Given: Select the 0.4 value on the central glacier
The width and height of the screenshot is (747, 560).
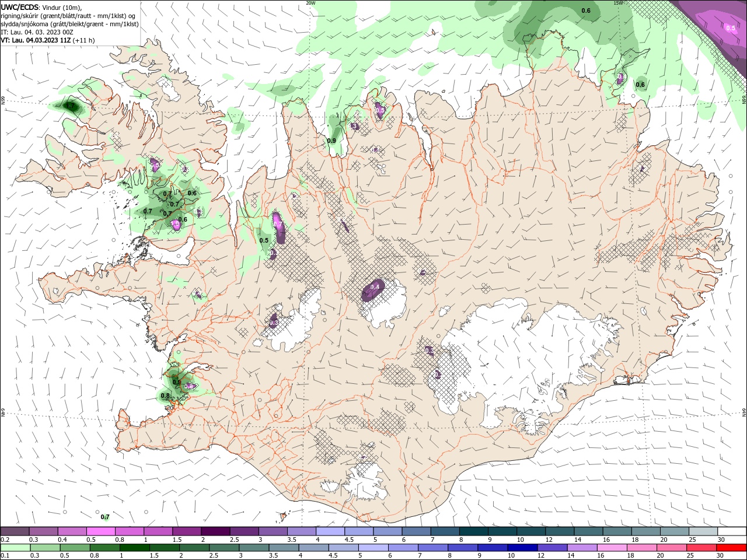Looking at the screenshot, I should click(375, 286).
